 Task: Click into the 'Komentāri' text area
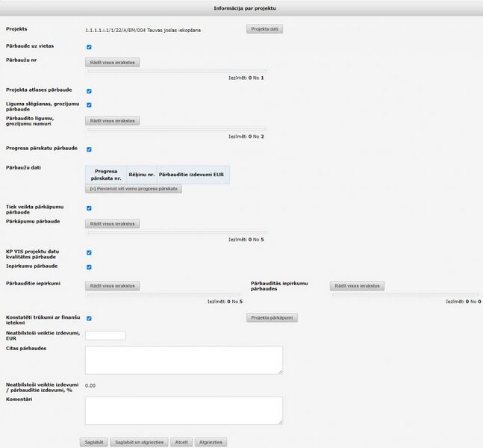(x=184, y=411)
